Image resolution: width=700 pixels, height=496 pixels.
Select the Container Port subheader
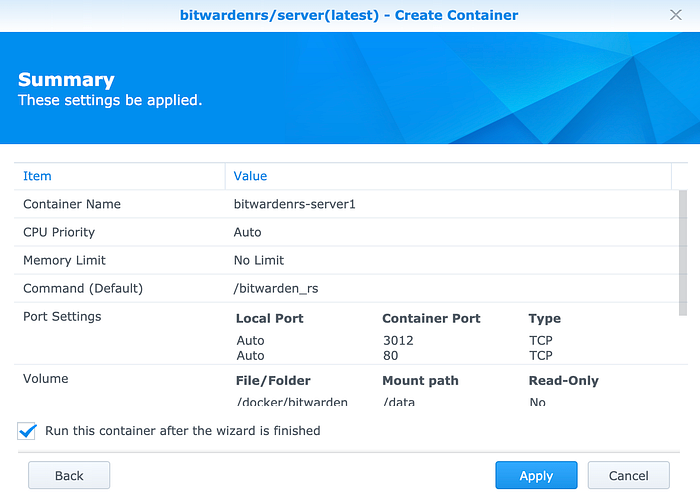[431, 318]
